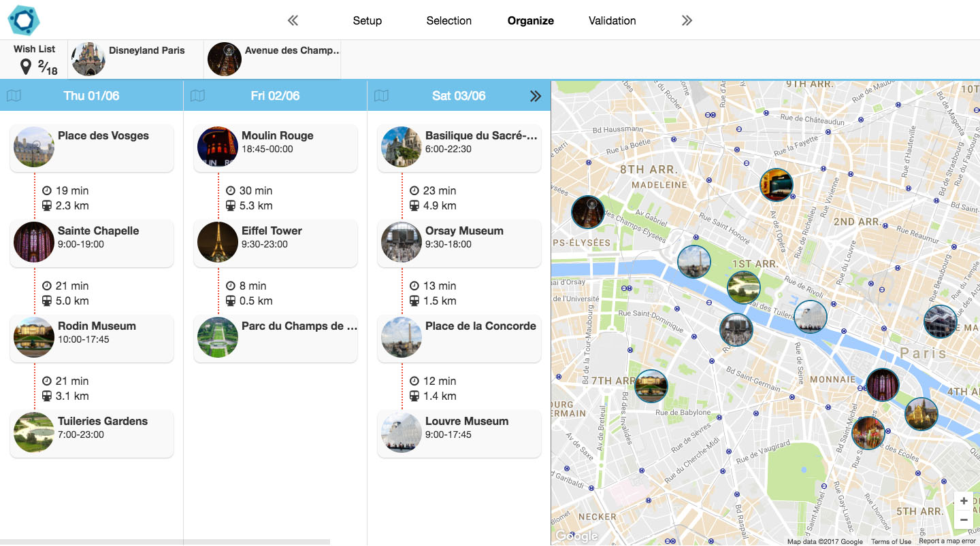
Task: Click the hexagon app logo
Action: (24, 20)
